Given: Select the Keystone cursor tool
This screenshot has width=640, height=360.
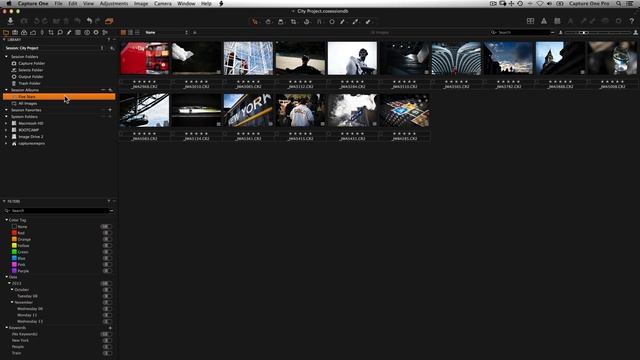Looking at the screenshot, I should [x=319, y=22].
